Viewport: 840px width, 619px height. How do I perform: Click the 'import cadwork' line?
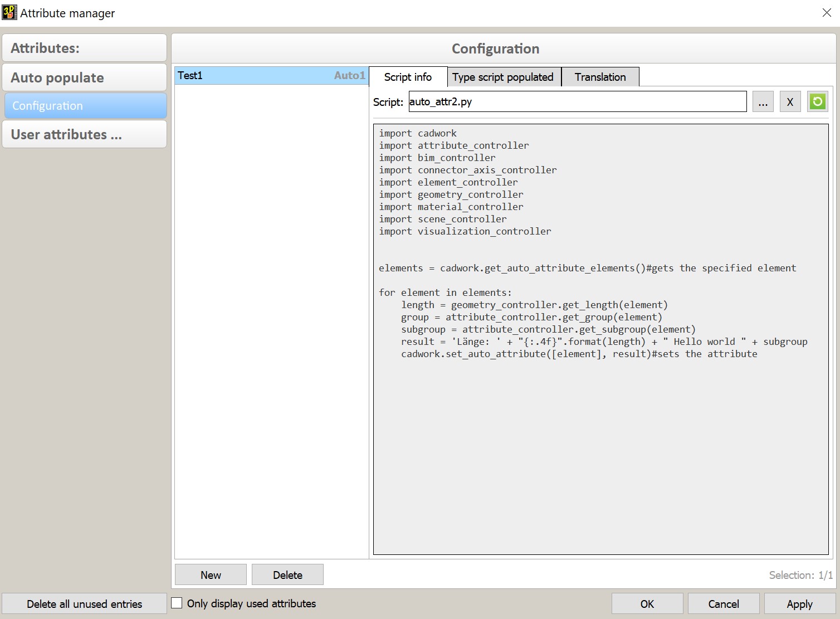(418, 133)
